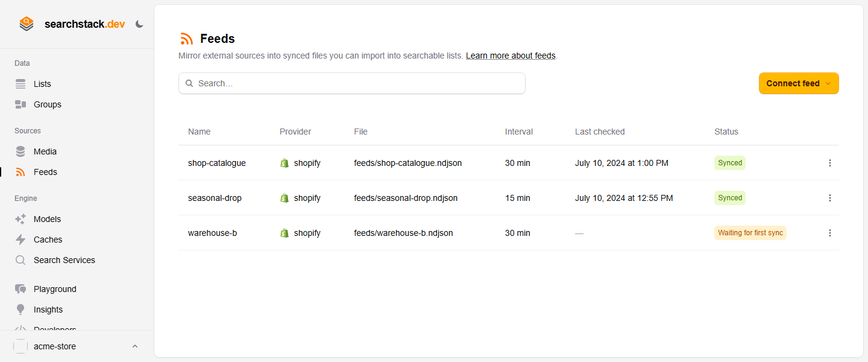Follow the Learn more about feeds link
Image resolution: width=868 pixels, height=362 pixels.
click(x=511, y=56)
